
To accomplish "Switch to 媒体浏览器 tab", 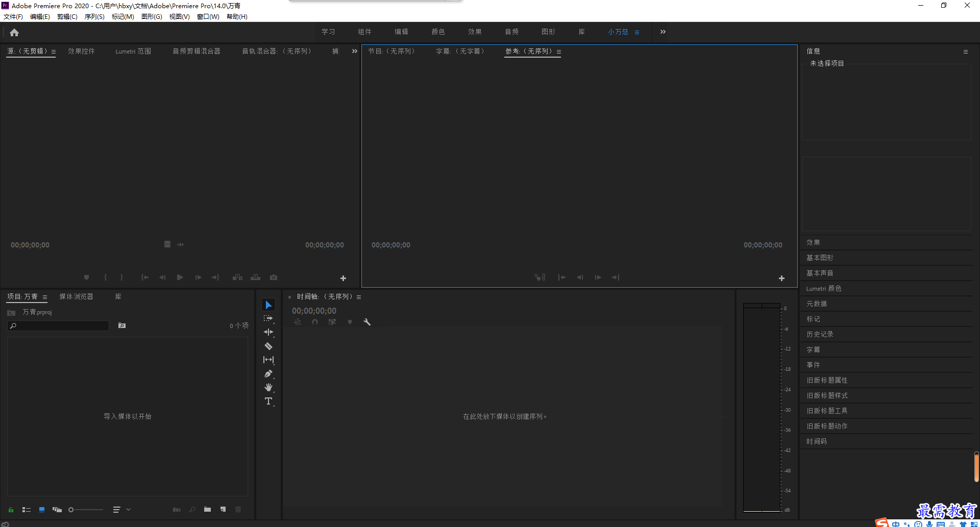I will coord(76,296).
